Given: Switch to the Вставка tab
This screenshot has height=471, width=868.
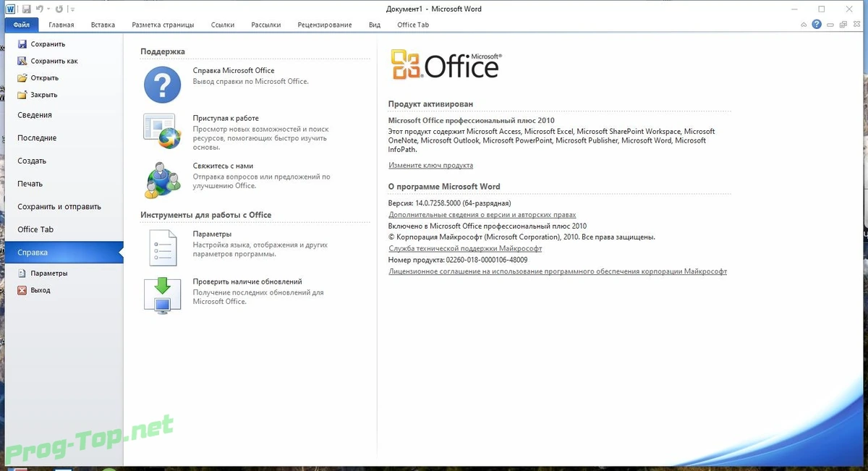Looking at the screenshot, I should pyautogui.click(x=103, y=25).
